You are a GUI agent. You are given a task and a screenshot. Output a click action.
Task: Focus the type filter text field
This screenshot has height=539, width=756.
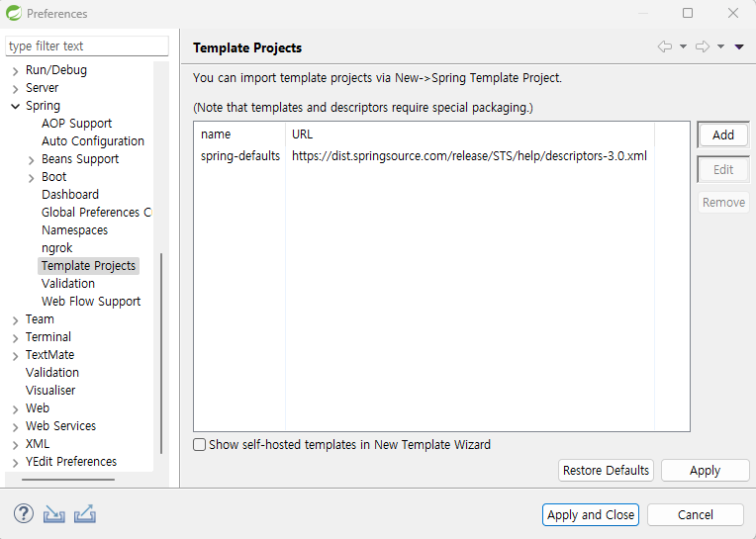click(x=87, y=45)
